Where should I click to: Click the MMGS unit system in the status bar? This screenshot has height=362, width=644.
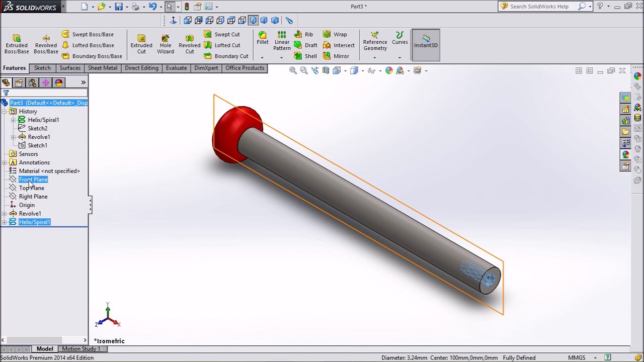point(577,358)
